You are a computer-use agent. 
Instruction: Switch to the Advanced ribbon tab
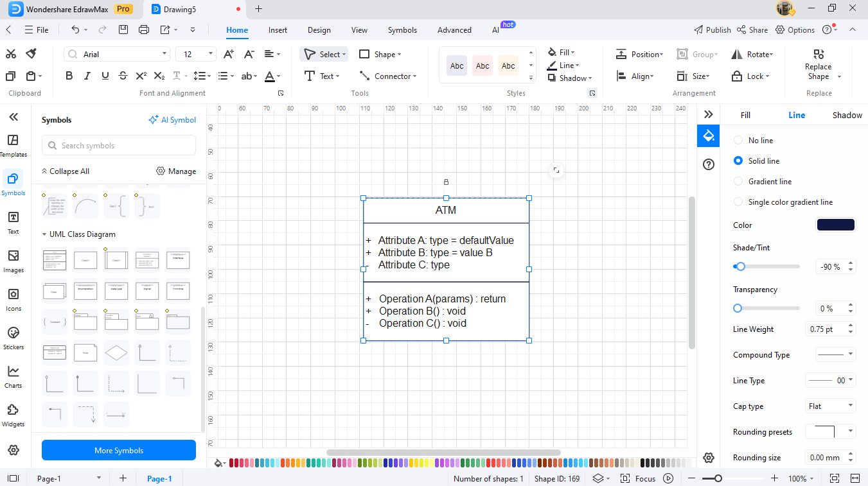[x=454, y=30]
